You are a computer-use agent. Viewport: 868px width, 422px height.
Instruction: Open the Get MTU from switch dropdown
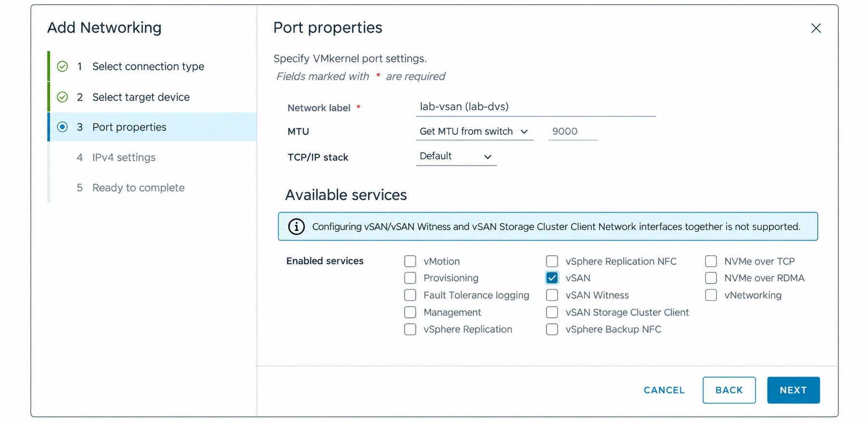pos(475,131)
